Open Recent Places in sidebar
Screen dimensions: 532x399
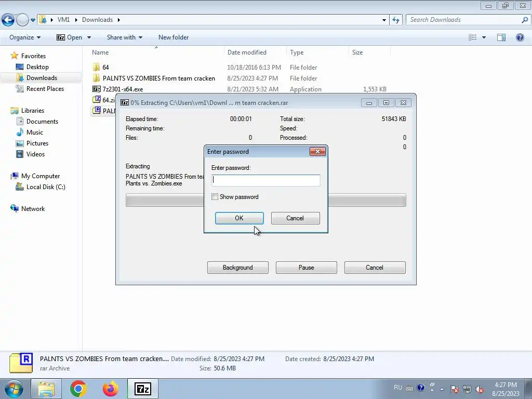click(40, 88)
